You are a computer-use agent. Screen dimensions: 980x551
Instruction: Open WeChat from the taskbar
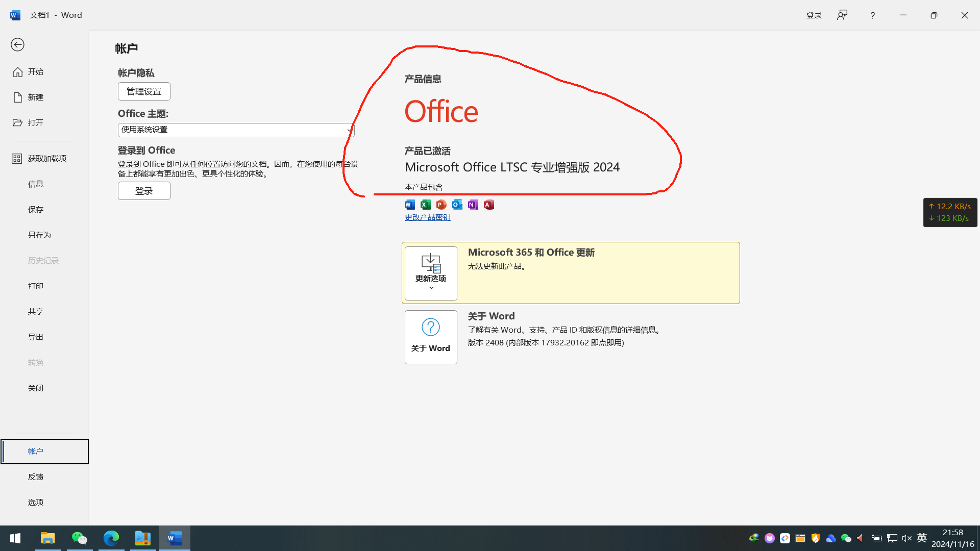80,538
